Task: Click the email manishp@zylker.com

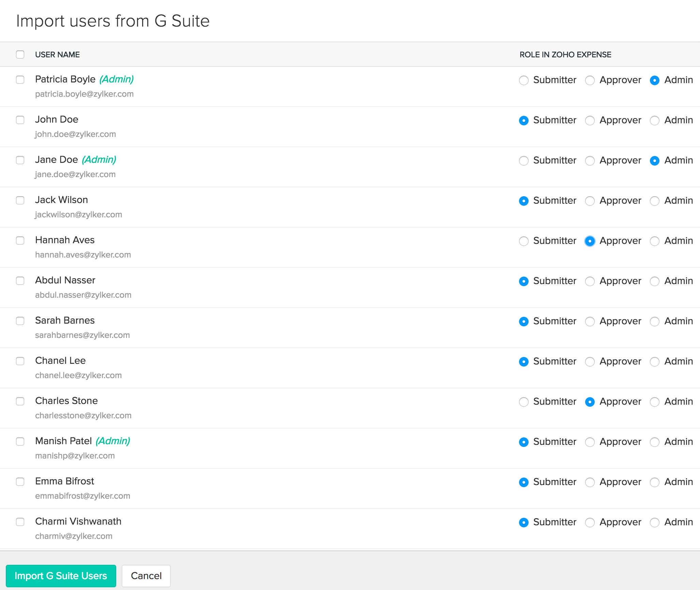Action: coord(75,456)
